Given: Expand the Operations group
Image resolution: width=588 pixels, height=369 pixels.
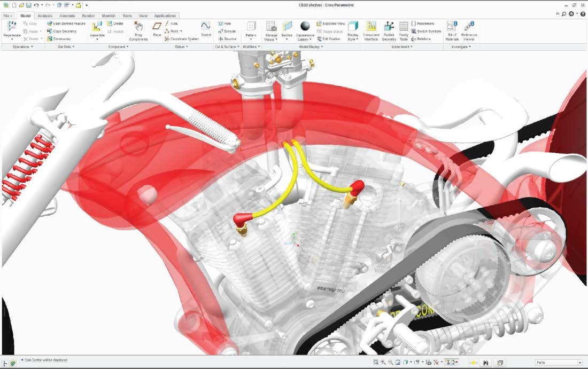Looking at the screenshot, I should click(21, 47).
